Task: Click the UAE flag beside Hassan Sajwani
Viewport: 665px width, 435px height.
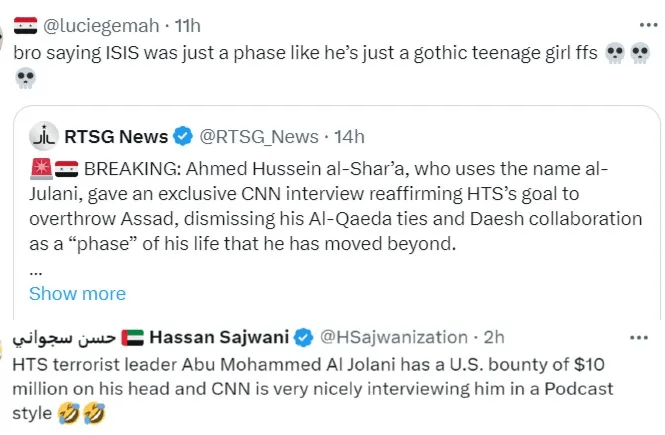Action: click(x=134, y=337)
